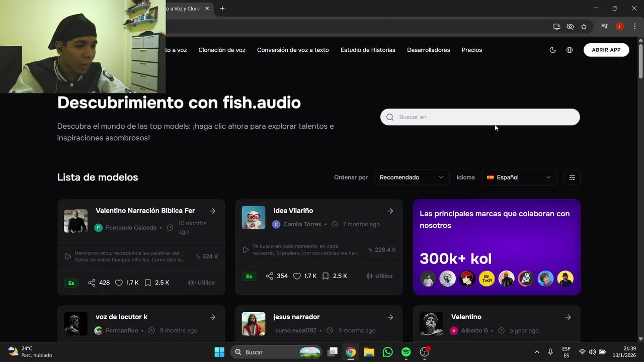
Task: Like the Valentino Narración Biblica model
Action: click(x=119, y=283)
